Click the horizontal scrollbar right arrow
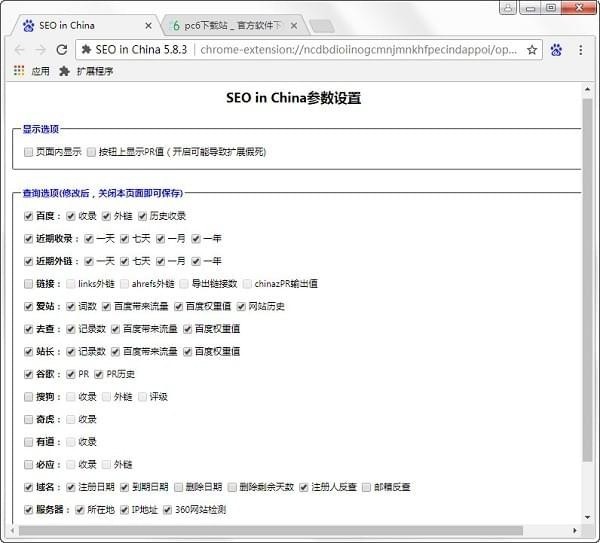The width and height of the screenshot is (600, 543). tap(575, 531)
